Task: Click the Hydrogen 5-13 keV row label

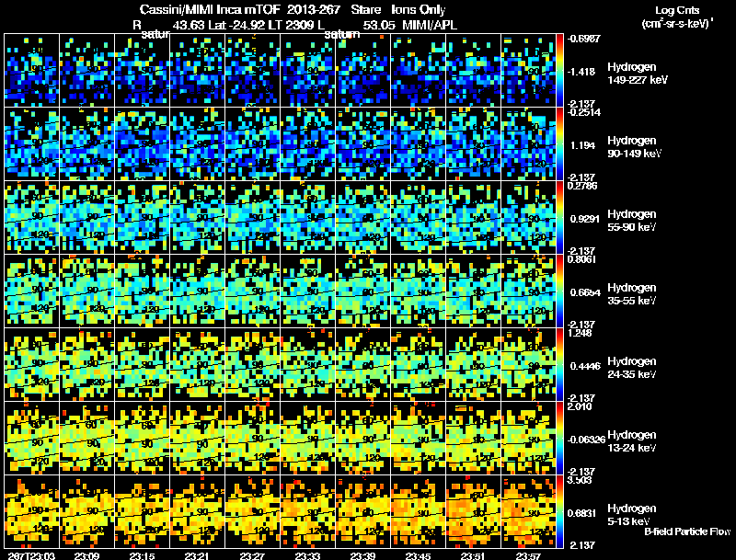Action: [632, 515]
